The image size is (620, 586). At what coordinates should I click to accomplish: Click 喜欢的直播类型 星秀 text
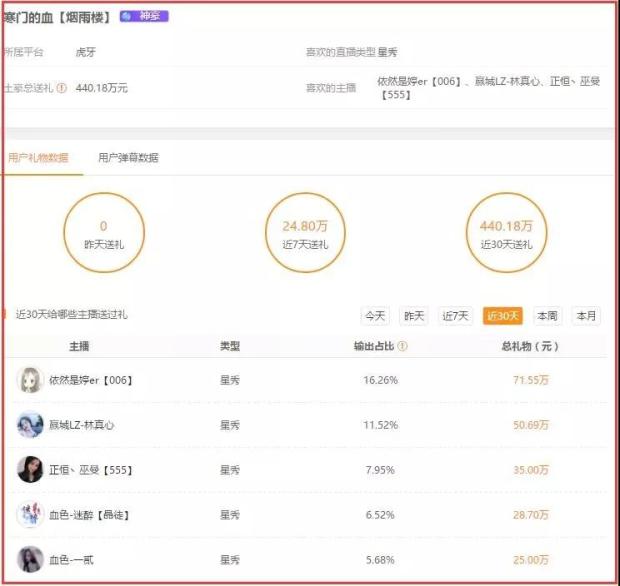[352, 52]
